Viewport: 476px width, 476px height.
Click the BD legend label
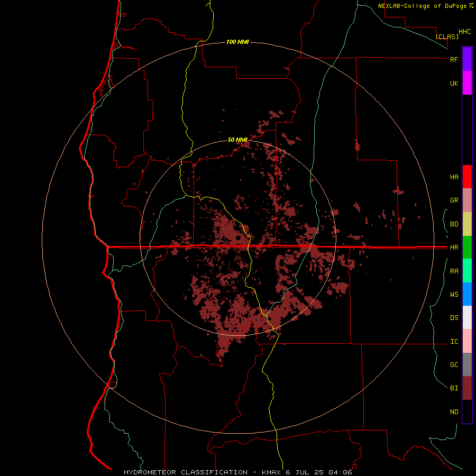pos(454,224)
